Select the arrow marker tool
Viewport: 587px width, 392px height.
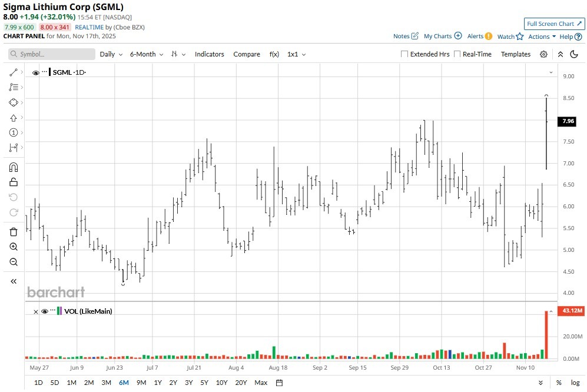point(14,118)
